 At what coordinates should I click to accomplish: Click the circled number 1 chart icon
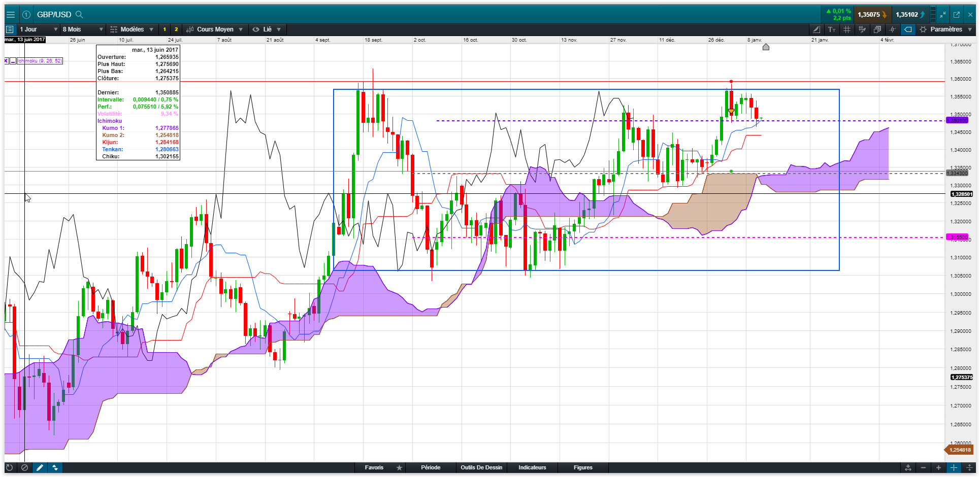click(x=26, y=15)
